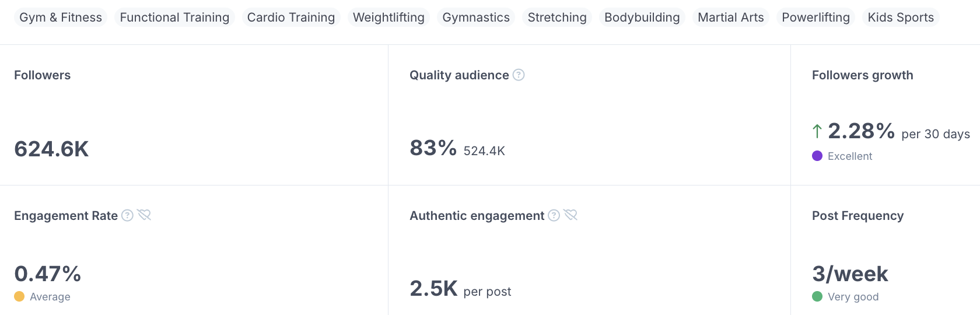Screen dimensions: 980x315
Task: Select the Powerlifting tag
Action: tap(815, 17)
